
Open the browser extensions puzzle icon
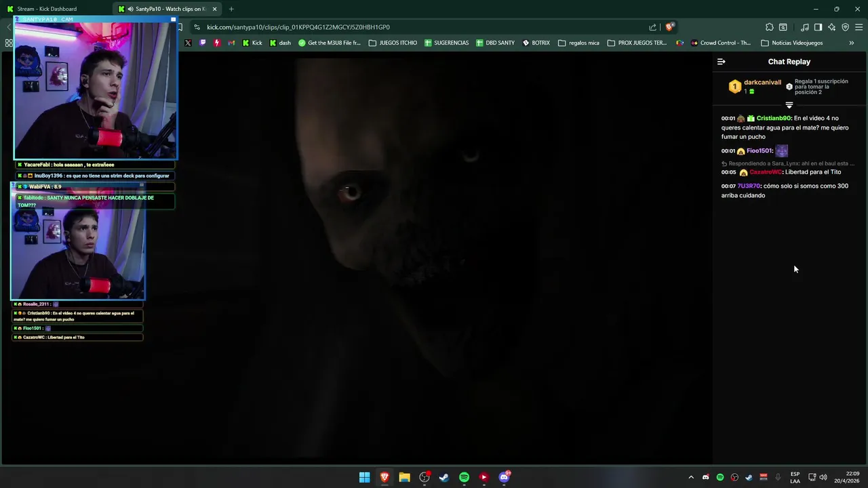769,27
